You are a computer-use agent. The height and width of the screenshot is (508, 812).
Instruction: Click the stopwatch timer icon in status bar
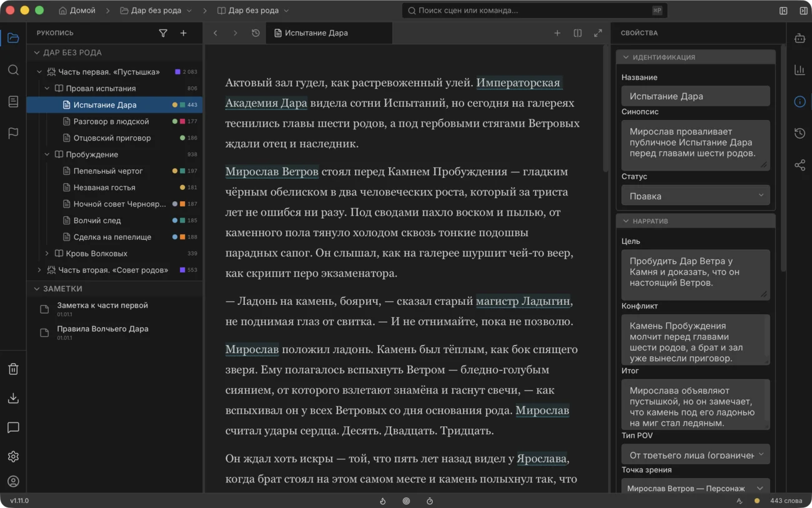click(430, 501)
